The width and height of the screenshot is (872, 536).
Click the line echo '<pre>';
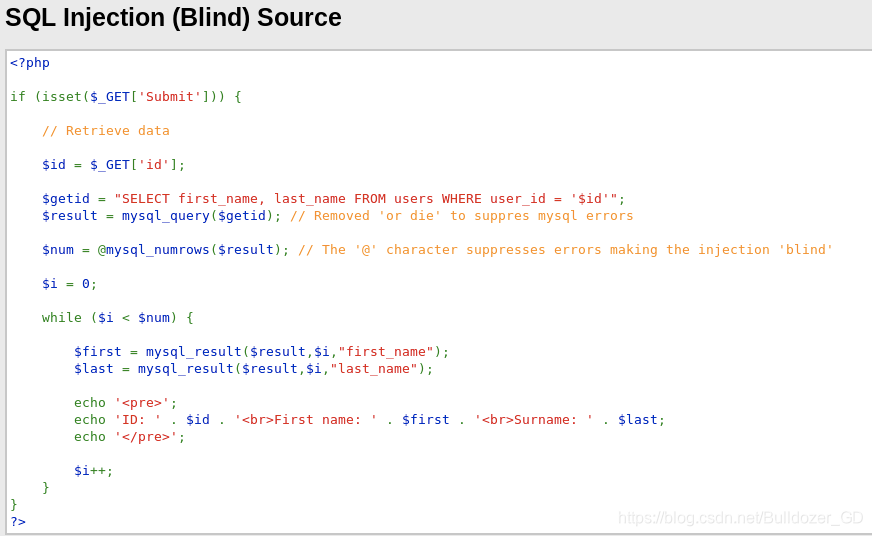pos(126,403)
